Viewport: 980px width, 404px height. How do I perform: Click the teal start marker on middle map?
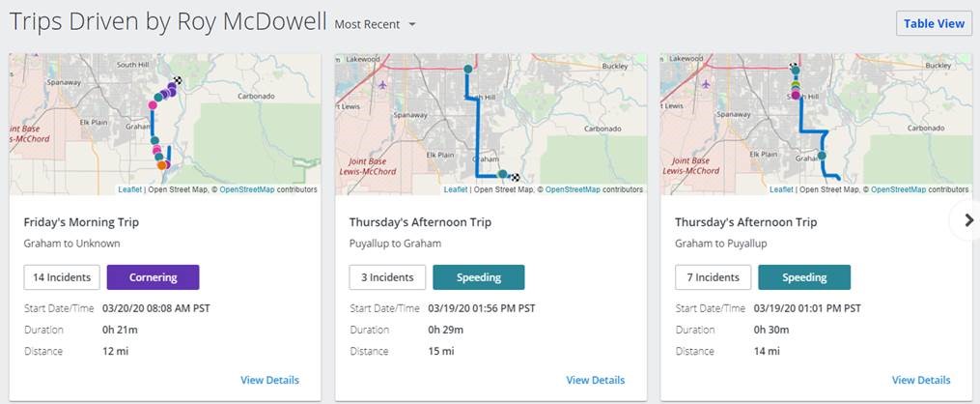pos(467,69)
